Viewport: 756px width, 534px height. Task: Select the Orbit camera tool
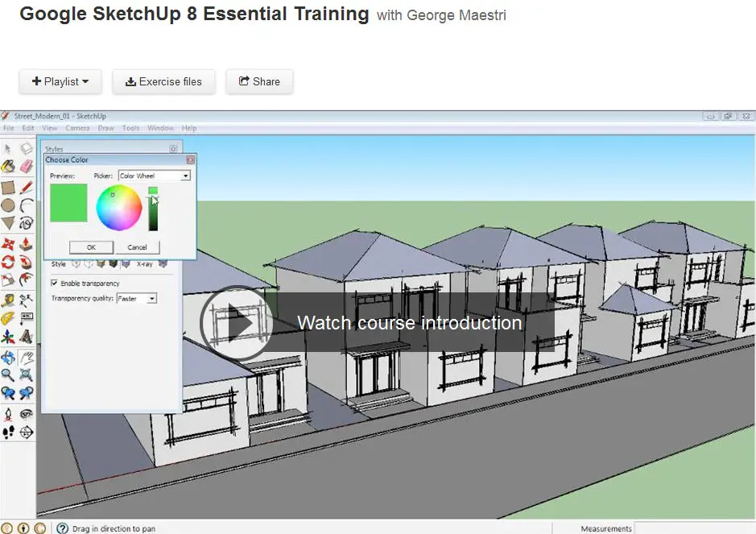[8, 358]
